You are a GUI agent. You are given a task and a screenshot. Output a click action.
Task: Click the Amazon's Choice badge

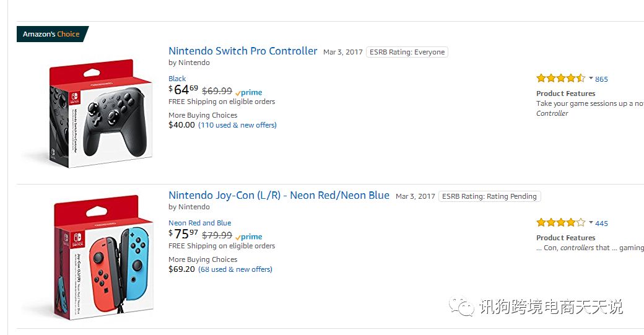(x=51, y=34)
